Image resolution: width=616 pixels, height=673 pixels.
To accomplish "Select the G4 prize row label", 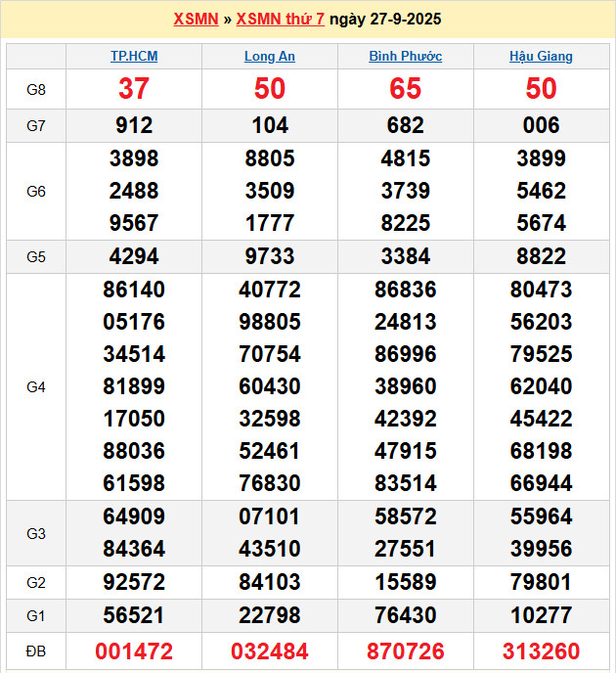I will point(36,386).
